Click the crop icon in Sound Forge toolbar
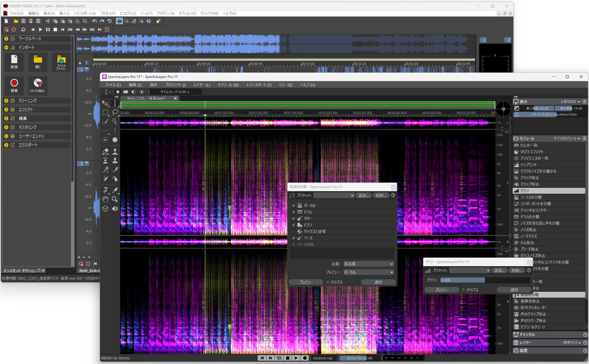 (x=85, y=21)
